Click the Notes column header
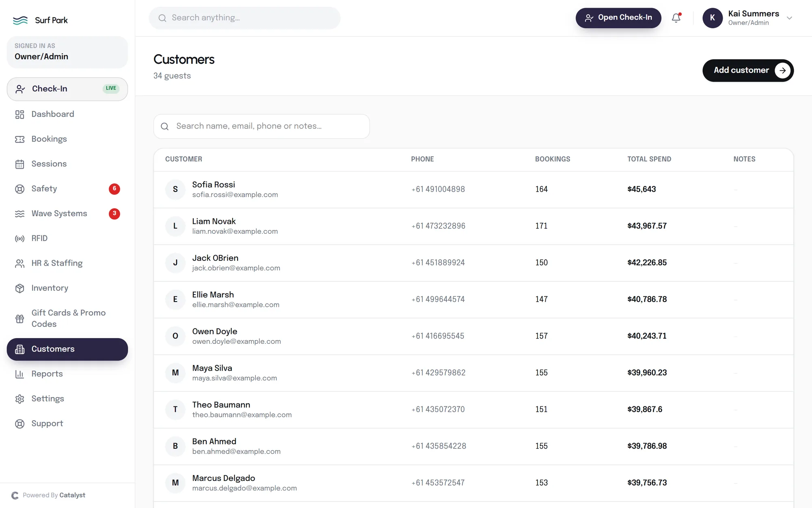The height and width of the screenshot is (508, 812). (744, 159)
